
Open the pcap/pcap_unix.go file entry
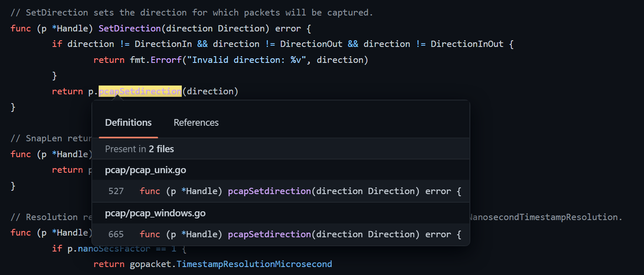(145, 170)
